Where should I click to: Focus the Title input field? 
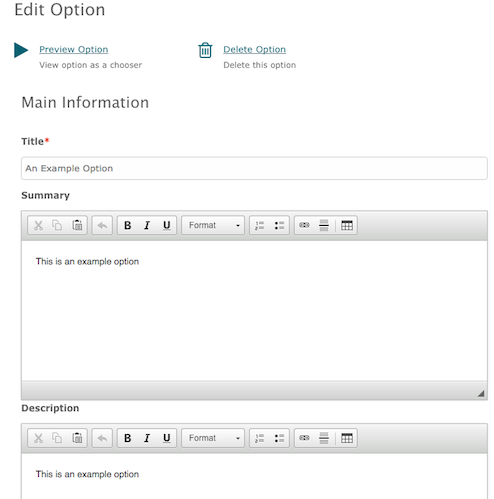254,168
